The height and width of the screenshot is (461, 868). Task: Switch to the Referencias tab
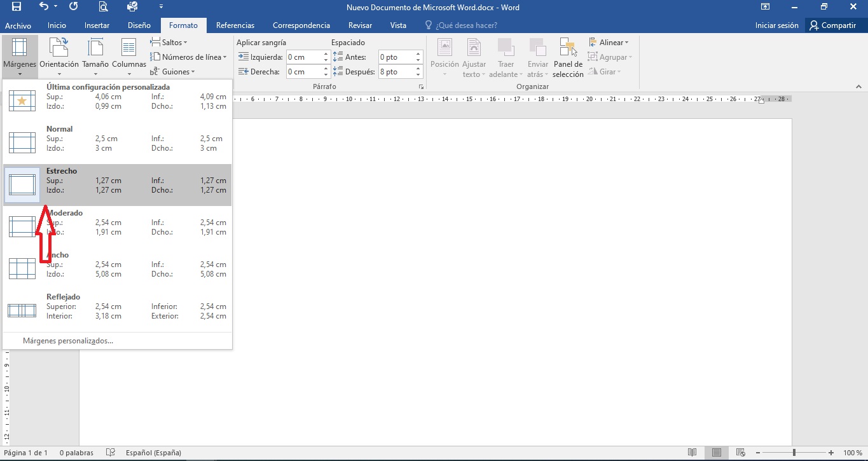pos(235,25)
